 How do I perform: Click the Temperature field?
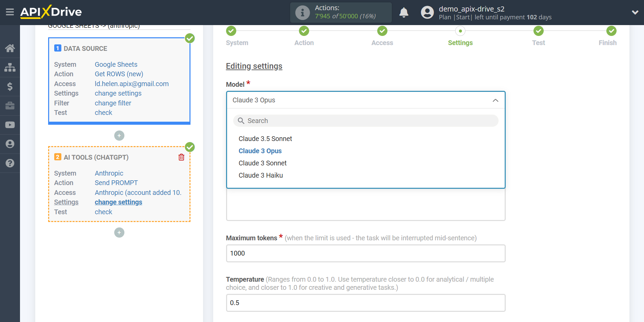point(366,303)
